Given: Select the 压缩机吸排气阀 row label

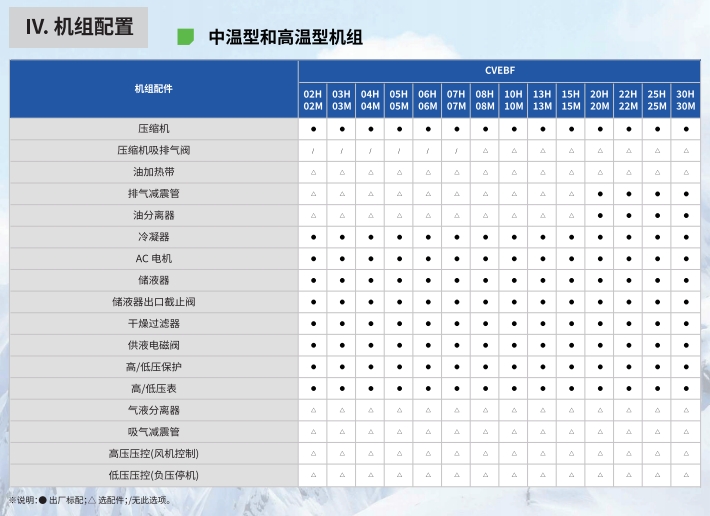Looking at the screenshot, I should [x=154, y=150].
